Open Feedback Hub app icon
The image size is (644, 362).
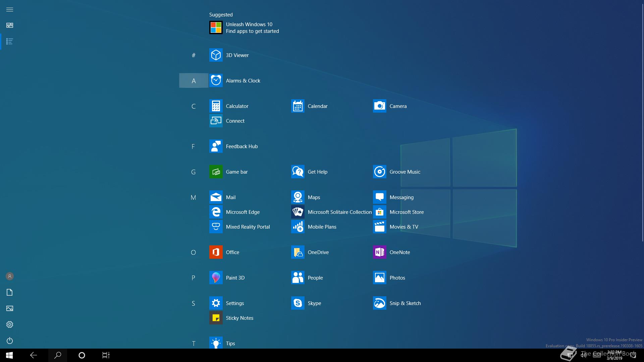point(216,146)
